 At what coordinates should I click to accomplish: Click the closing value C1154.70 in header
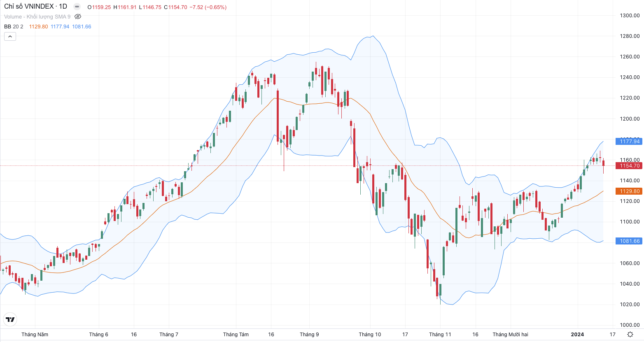pyautogui.click(x=175, y=7)
